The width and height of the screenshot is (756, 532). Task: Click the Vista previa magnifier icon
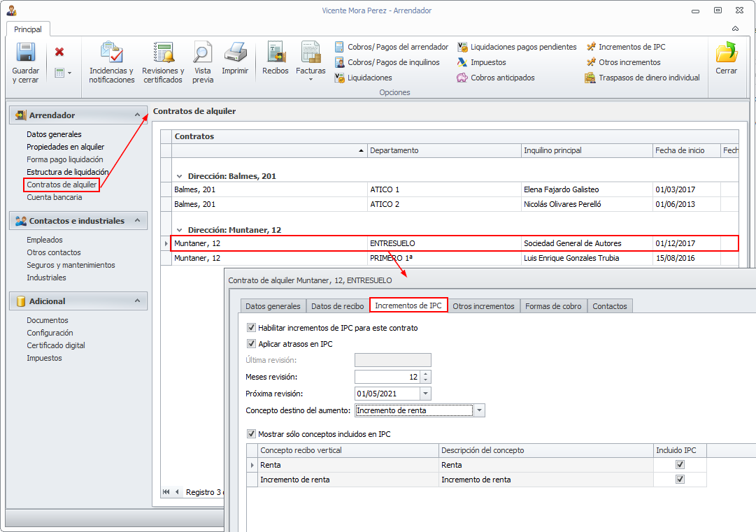[203, 53]
